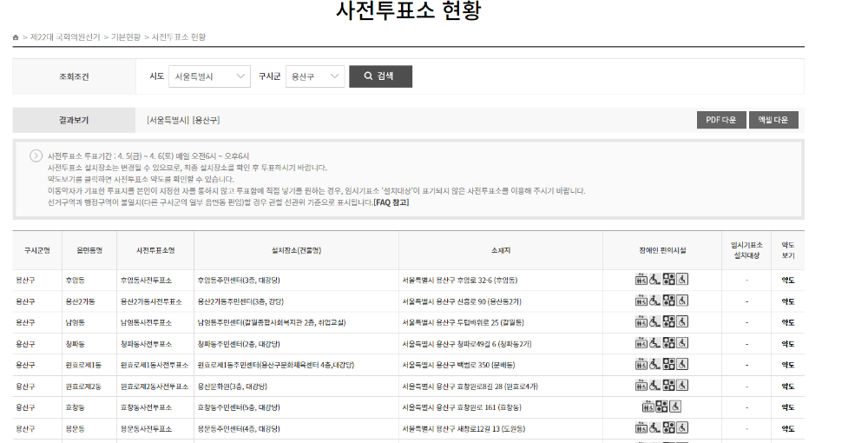Viewport: 868px width, 443px height.
Task: Click the 소재지 column header
Action: [x=501, y=250]
